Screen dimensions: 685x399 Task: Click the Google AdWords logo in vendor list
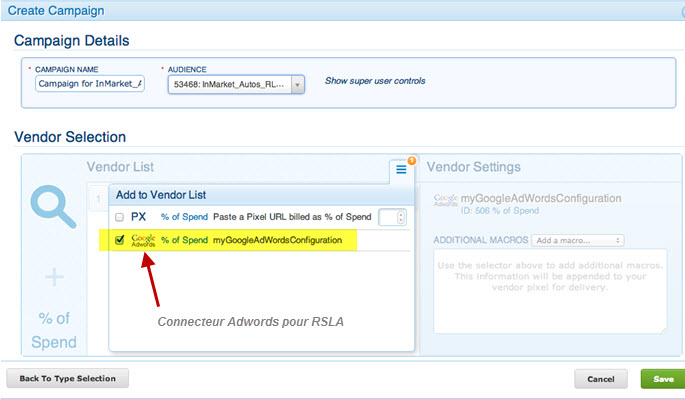[143, 240]
